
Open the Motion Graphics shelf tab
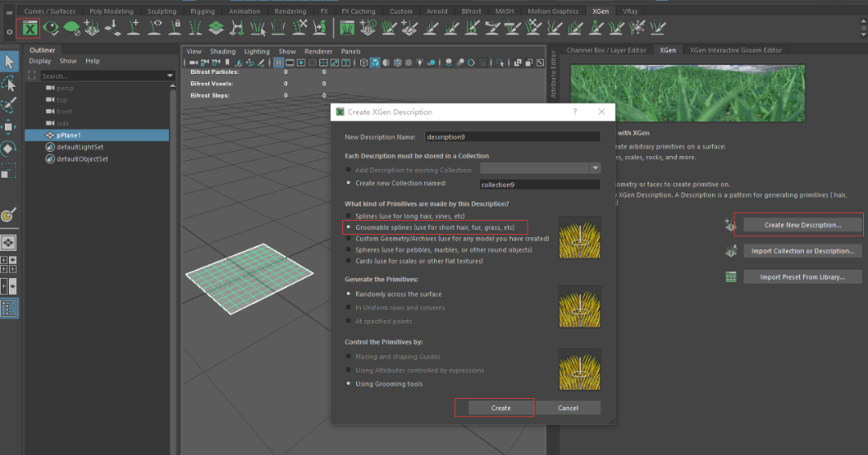tap(552, 11)
